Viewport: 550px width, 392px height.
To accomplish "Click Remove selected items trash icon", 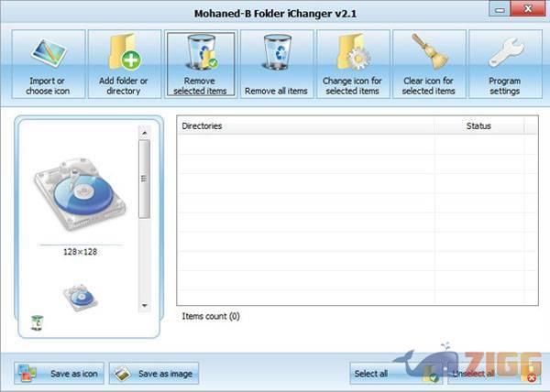I will click(x=201, y=64).
